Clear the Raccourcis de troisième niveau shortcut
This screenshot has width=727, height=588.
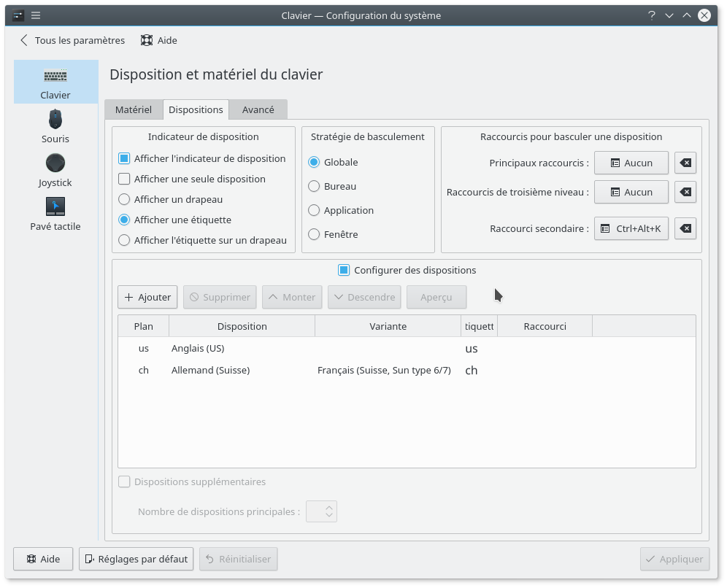685,192
